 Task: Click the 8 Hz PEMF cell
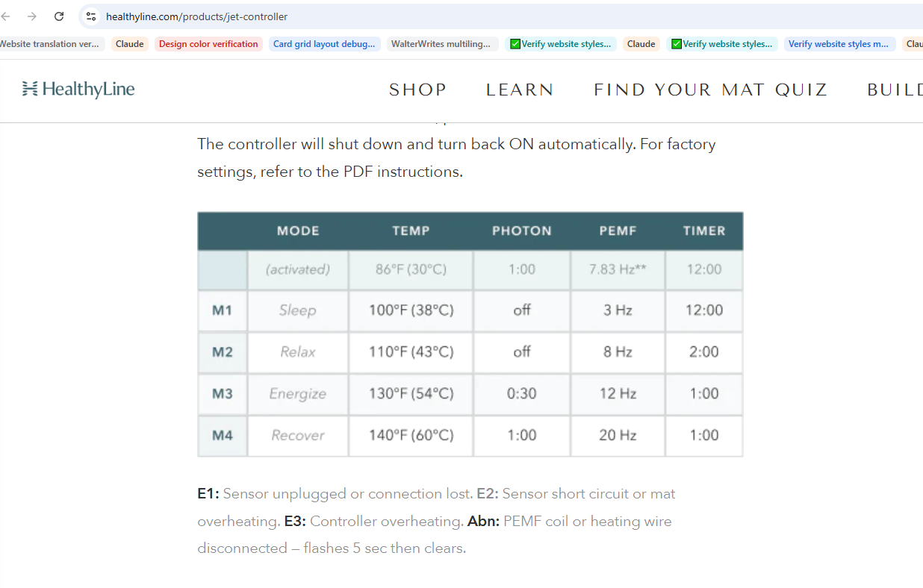(618, 352)
